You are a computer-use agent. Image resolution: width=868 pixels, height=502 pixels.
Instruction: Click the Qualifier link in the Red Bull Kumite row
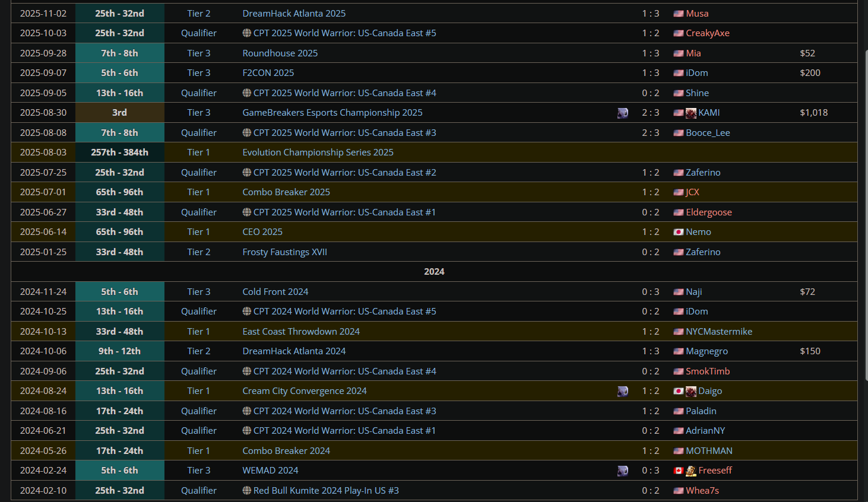tap(199, 490)
